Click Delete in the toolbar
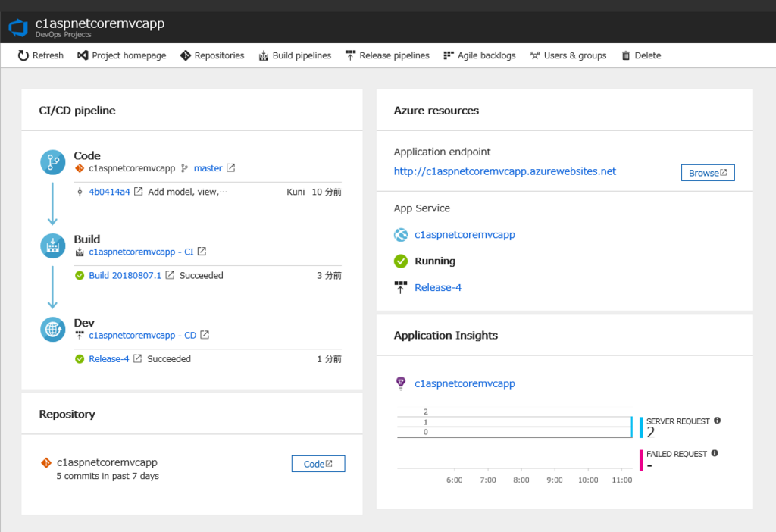The image size is (776, 532). [641, 55]
